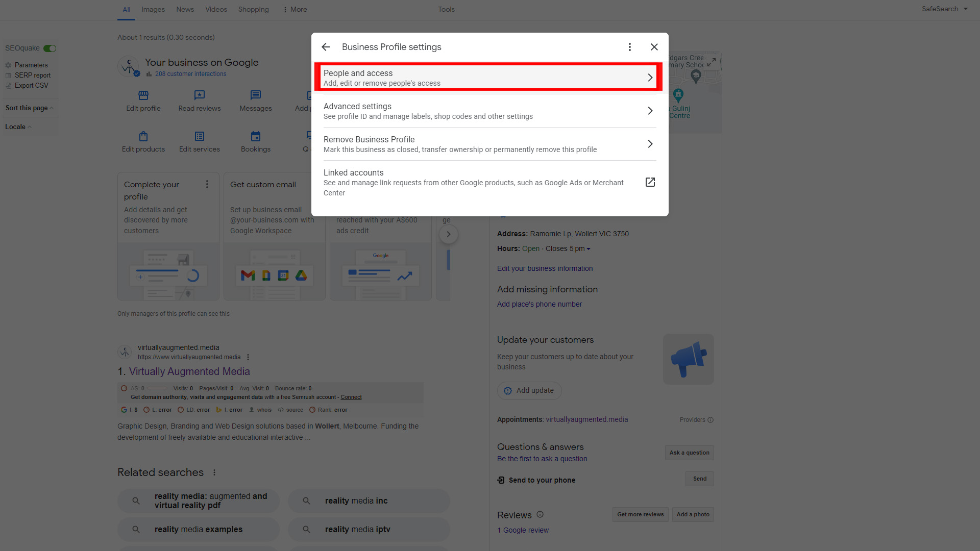The image size is (980, 551).
Task: Click Add a photo button
Action: [693, 514]
